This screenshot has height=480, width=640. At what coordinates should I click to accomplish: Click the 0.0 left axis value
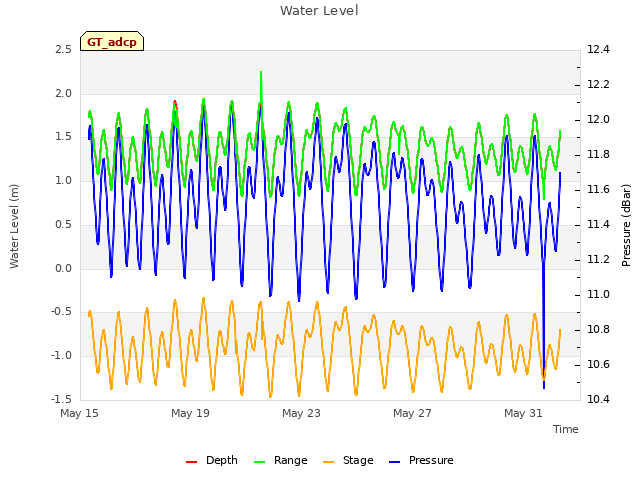click(x=63, y=268)
